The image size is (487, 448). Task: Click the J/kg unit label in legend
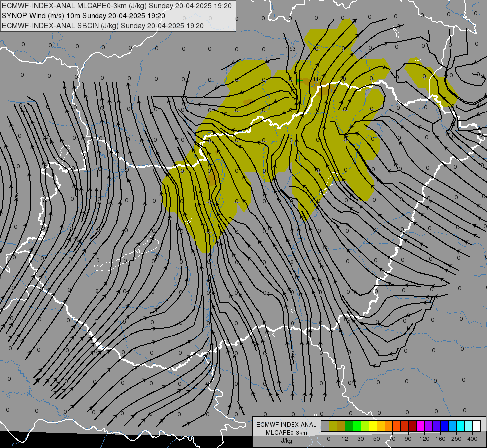[x=286, y=441]
